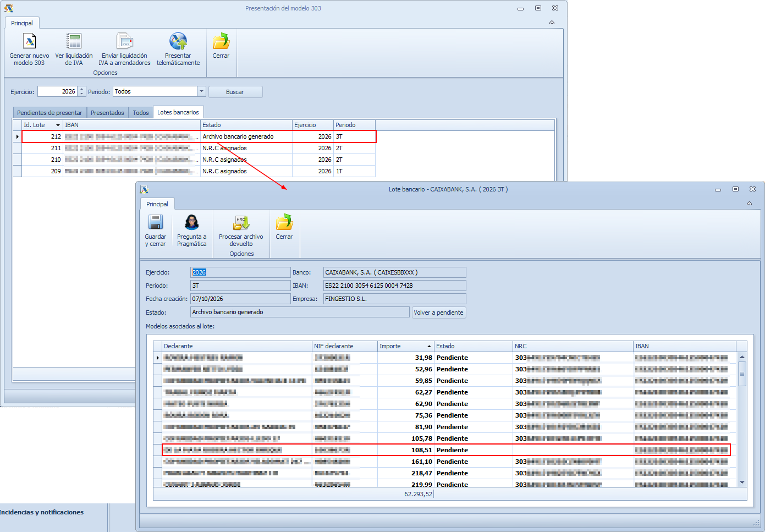
Task: Click Enviar liquidación IVA a arrendadores
Action: [x=125, y=50]
